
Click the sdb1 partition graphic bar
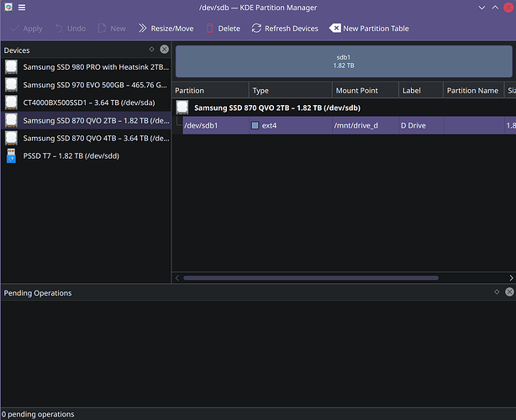click(344, 61)
